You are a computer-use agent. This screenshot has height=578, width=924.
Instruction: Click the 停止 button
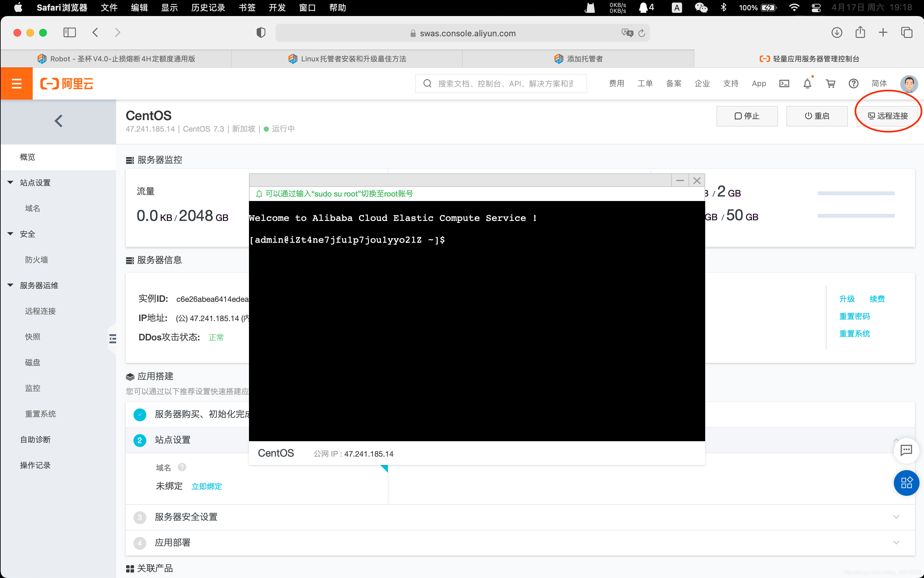747,116
